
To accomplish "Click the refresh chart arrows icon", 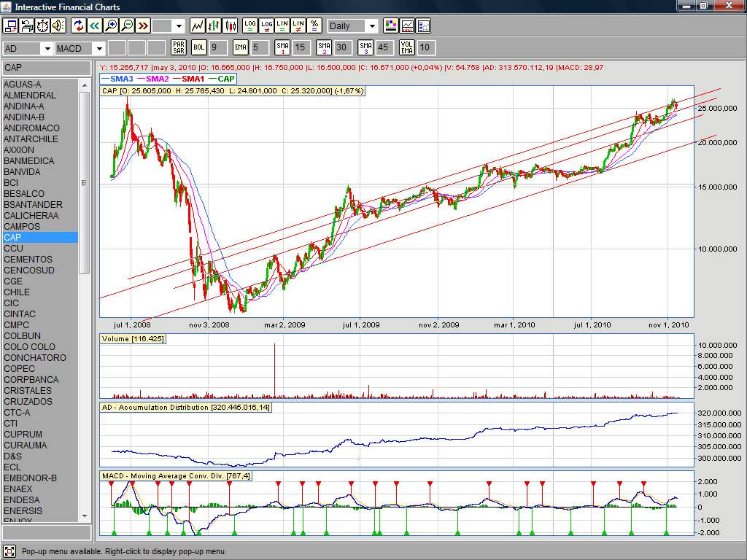I will (x=79, y=26).
